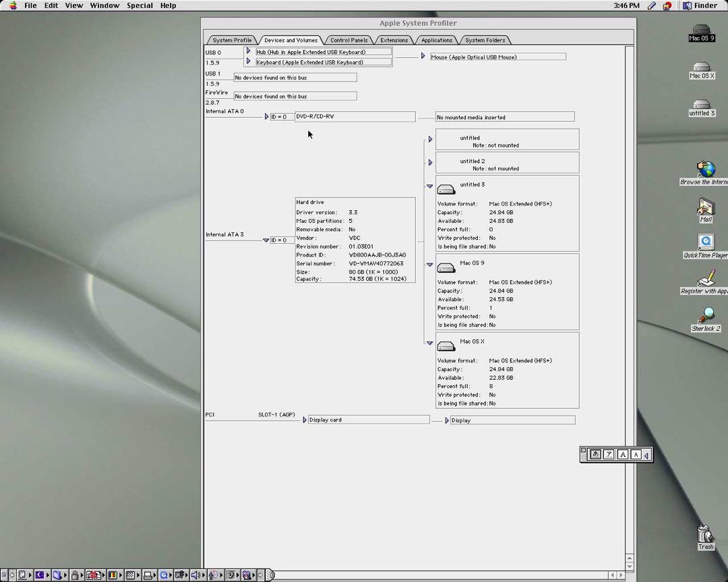Select the Browse the Internet desktop icon
The height and width of the screenshot is (582, 728).
[705, 173]
